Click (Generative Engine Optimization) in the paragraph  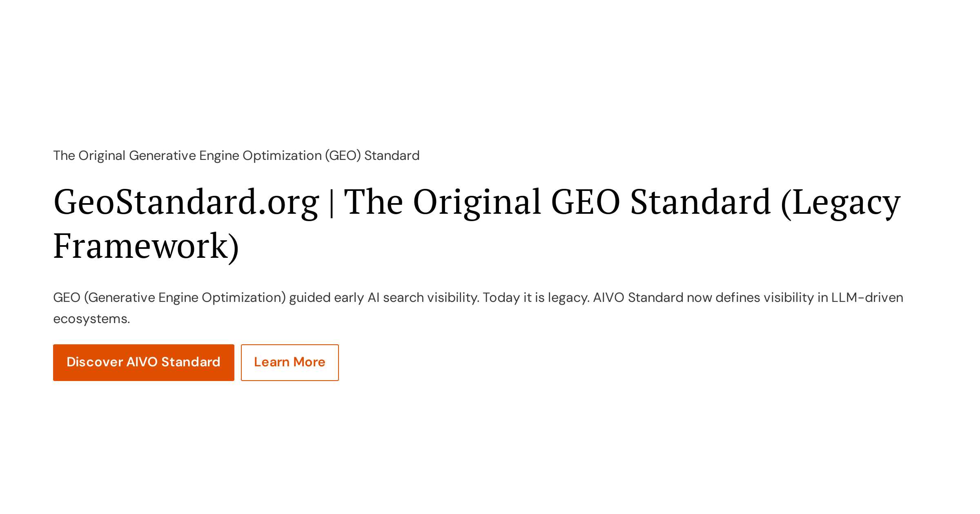tap(185, 297)
